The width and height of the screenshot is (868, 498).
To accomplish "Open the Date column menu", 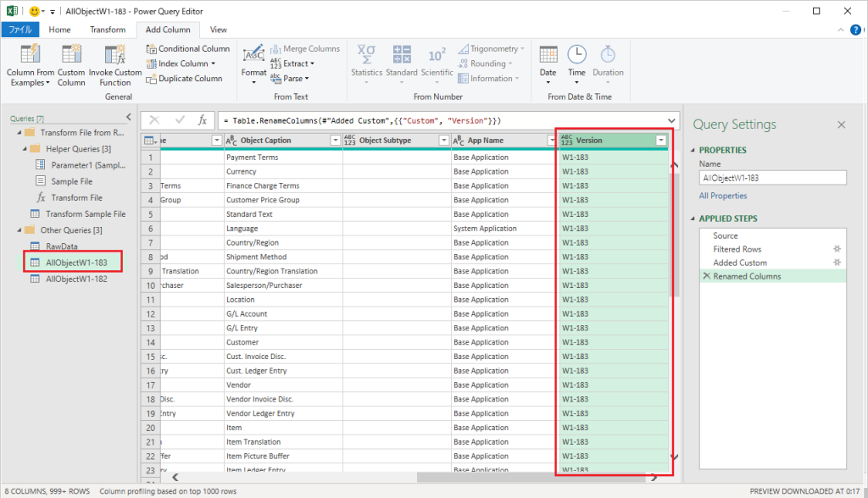I will (x=548, y=65).
